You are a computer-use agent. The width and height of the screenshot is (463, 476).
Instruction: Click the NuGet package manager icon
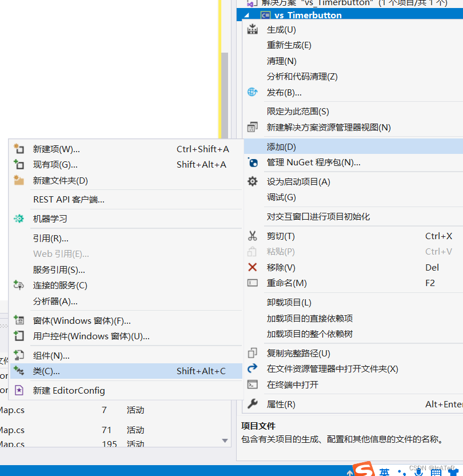252,162
